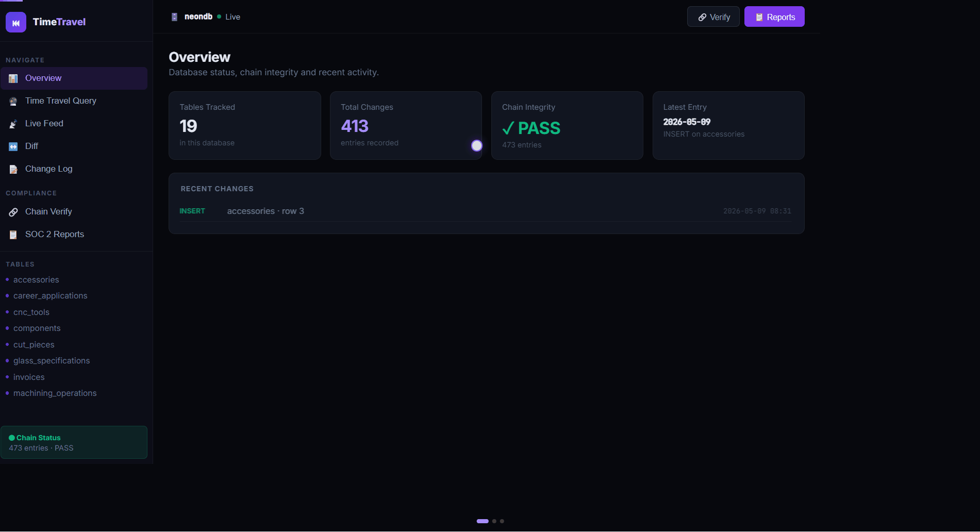Open the Diff view
Screen dimensions: 980x532
click(74, 146)
